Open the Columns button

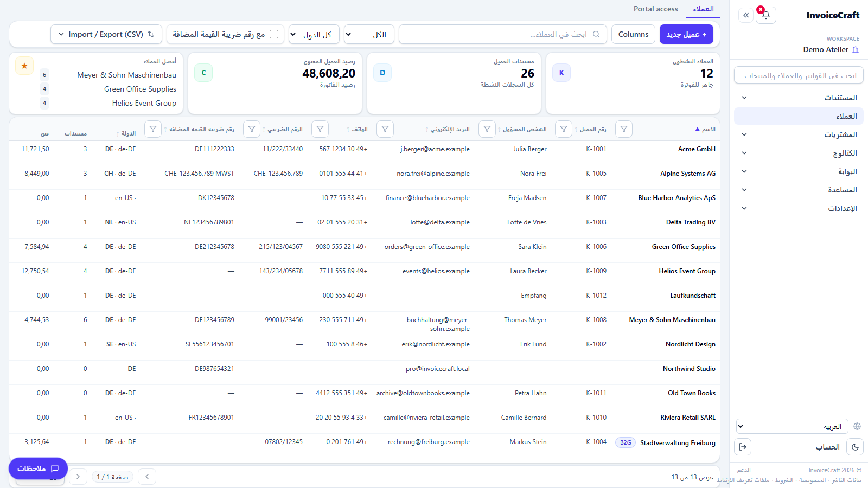pos(633,34)
